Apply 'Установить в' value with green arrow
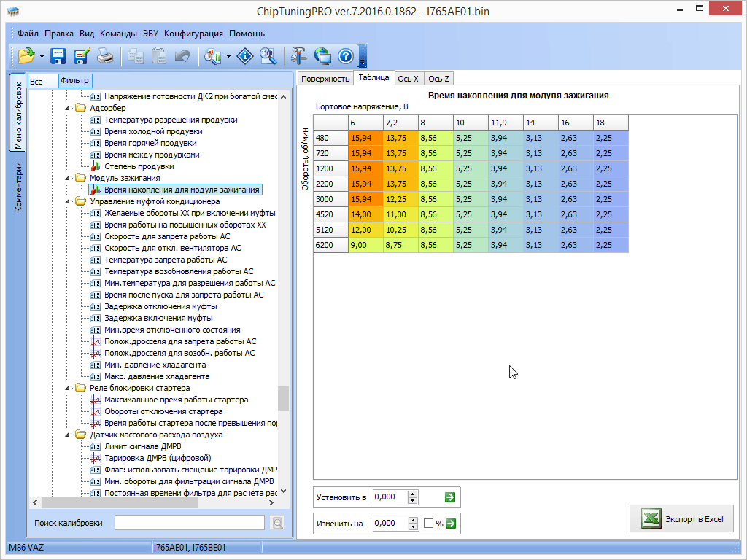This screenshot has height=560, width=747. click(450, 497)
